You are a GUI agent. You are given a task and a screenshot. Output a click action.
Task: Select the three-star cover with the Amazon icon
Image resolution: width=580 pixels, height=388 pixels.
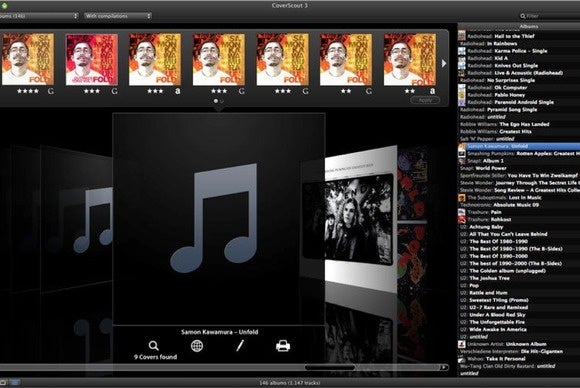(x=155, y=60)
